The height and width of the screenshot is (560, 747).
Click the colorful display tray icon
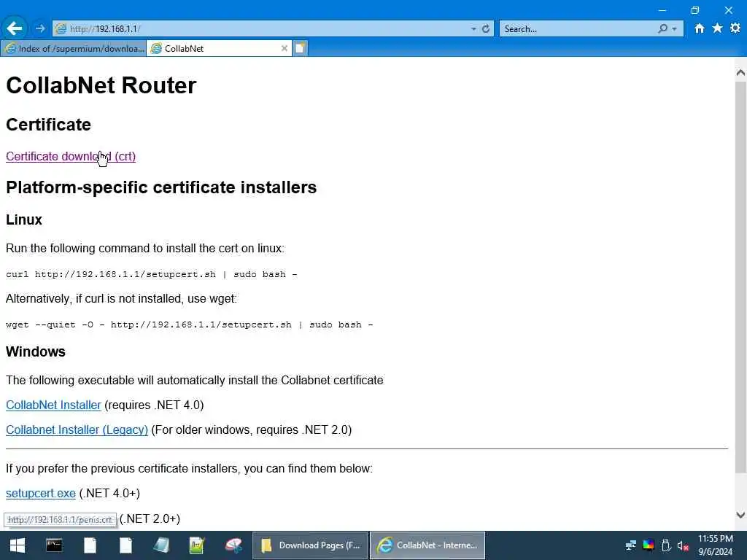tap(649, 545)
